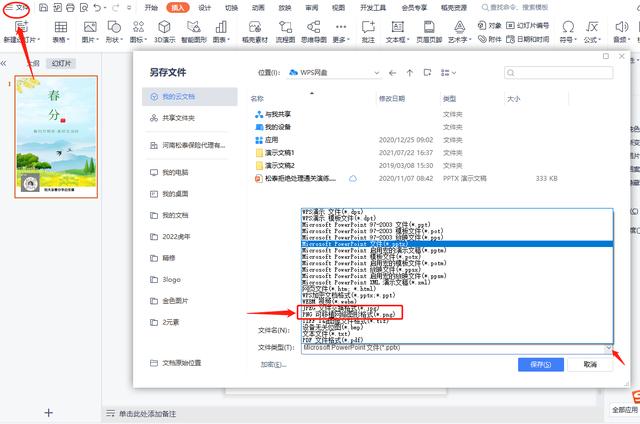
Task: Open the 文件 menu
Action: pos(17,8)
